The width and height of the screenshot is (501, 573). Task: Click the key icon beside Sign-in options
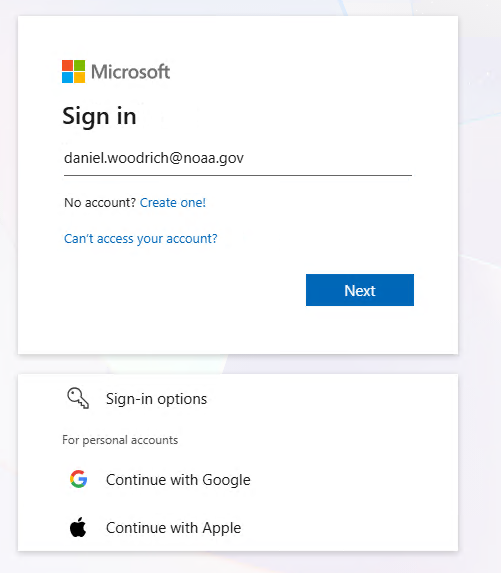(78, 398)
